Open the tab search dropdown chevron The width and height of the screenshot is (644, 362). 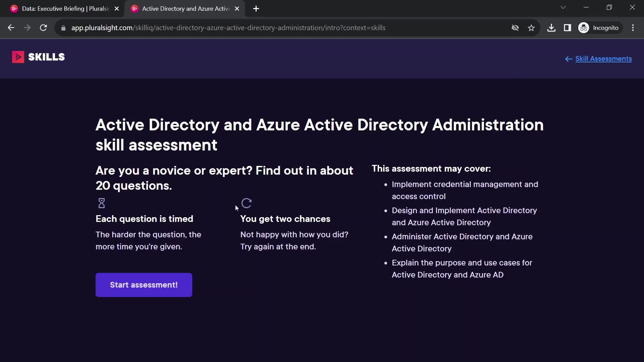click(563, 7)
